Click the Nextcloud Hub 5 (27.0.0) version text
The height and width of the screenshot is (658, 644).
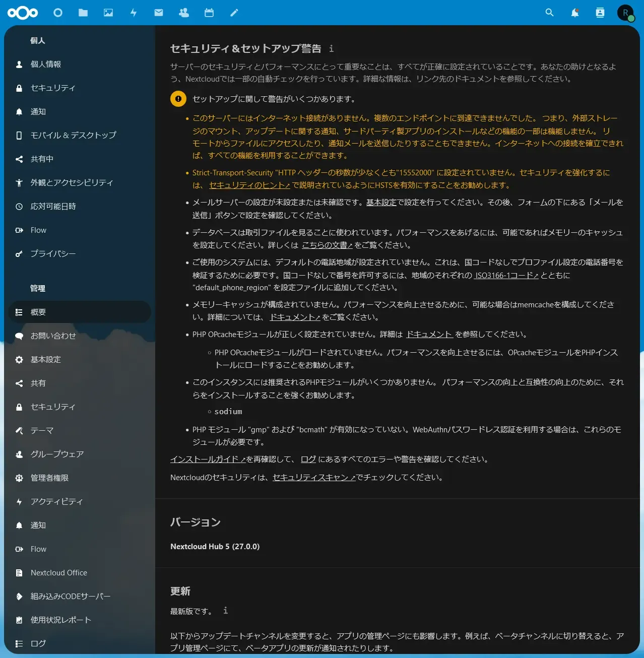[215, 546]
